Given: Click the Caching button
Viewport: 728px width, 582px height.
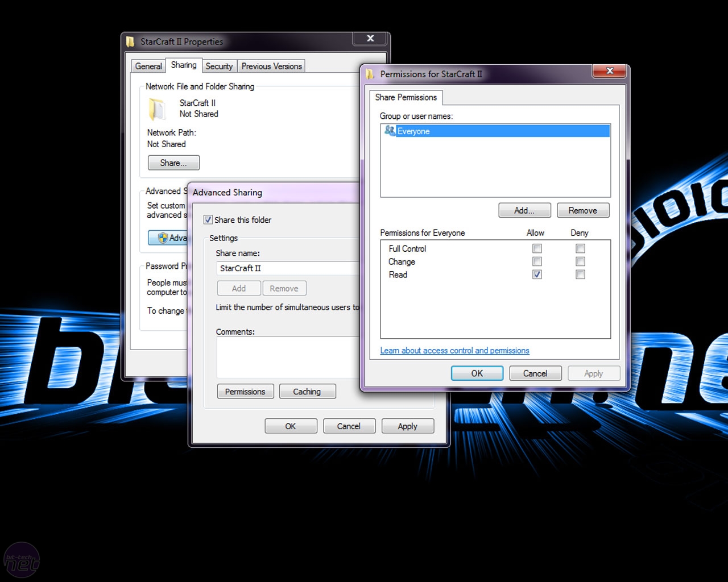Looking at the screenshot, I should coord(307,392).
